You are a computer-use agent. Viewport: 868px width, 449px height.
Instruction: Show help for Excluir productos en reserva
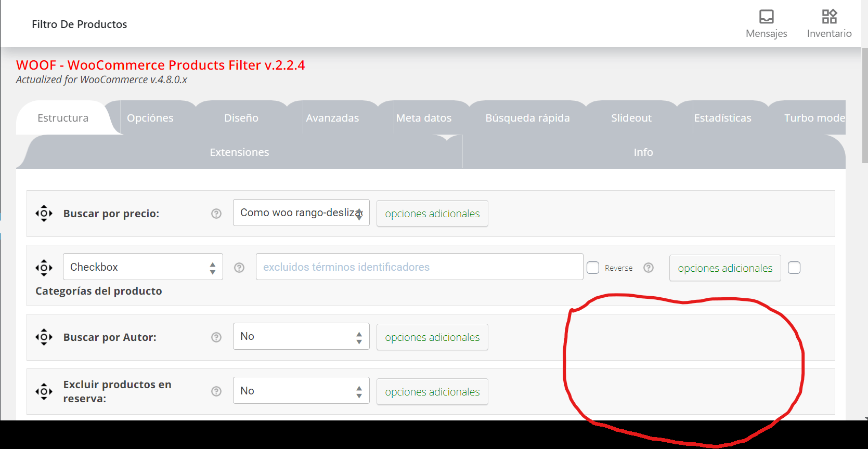216,391
